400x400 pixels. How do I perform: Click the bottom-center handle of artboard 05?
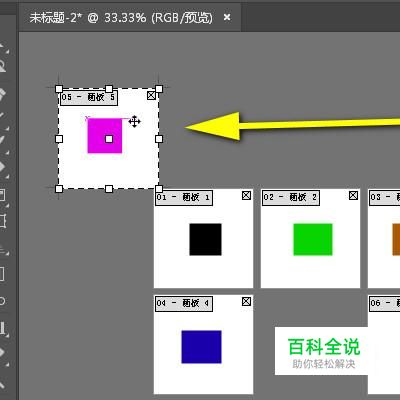(x=109, y=189)
